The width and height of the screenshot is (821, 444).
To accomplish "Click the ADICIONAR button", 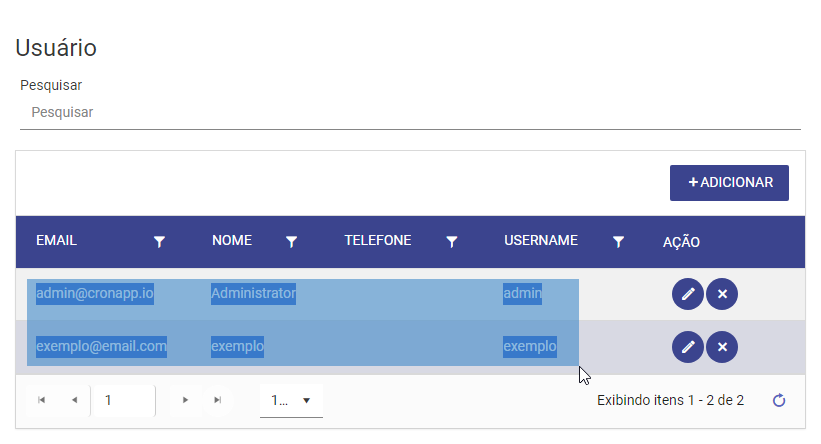I will pyautogui.click(x=729, y=183).
